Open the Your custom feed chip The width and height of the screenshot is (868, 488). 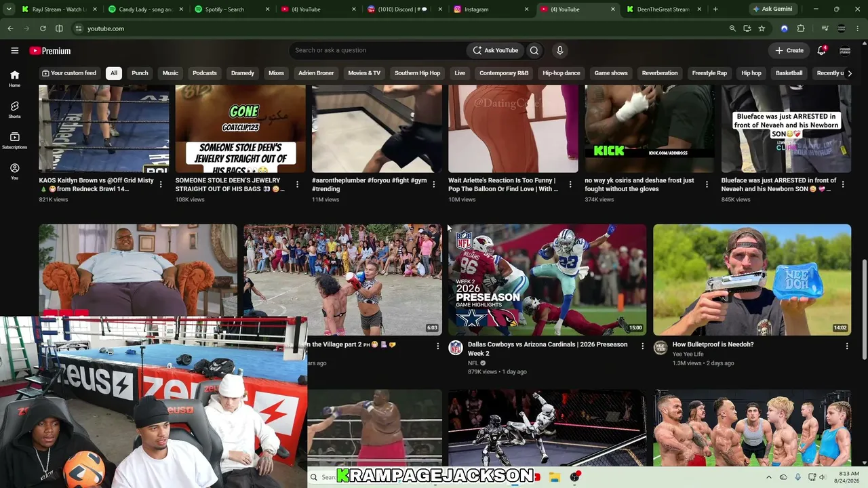coord(69,73)
